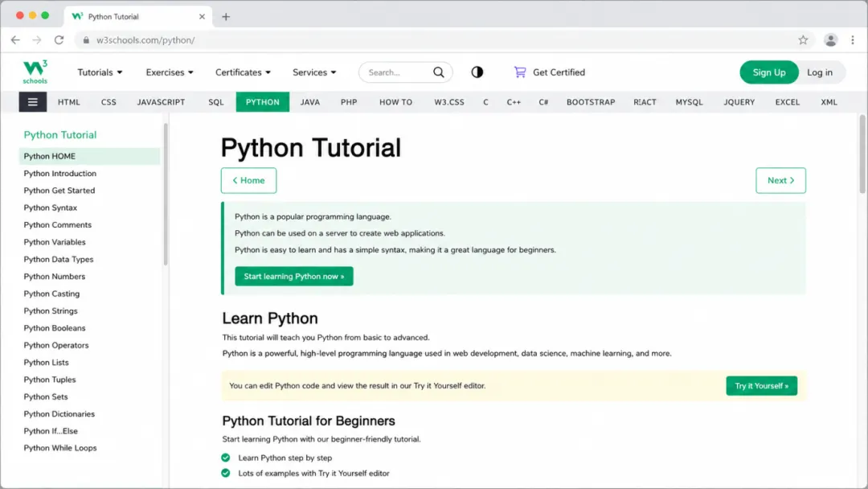Select the C++ tab
This screenshot has height=489, width=868.
pos(514,102)
